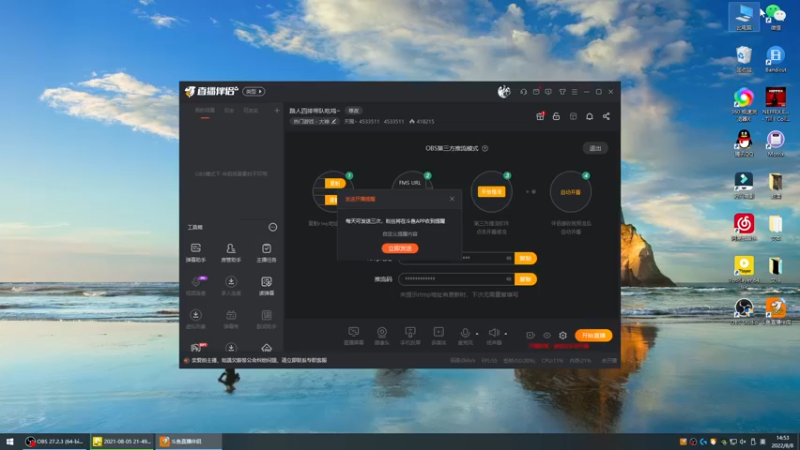Click the unlock padlock icon
The height and width of the screenshot is (450, 800).
tap(556, 116)
